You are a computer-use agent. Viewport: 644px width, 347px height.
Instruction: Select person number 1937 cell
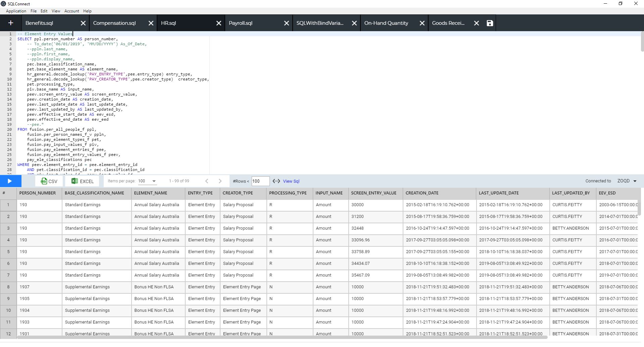39,287
